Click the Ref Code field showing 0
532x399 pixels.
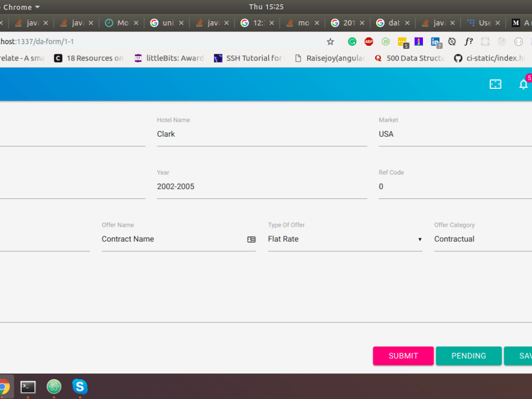point(455,187)
